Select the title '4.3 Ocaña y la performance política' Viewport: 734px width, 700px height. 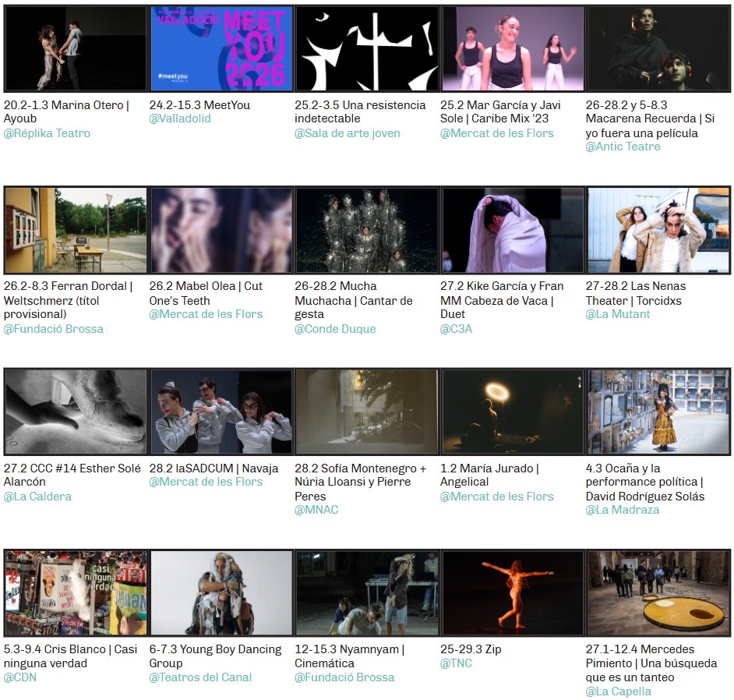644,483
